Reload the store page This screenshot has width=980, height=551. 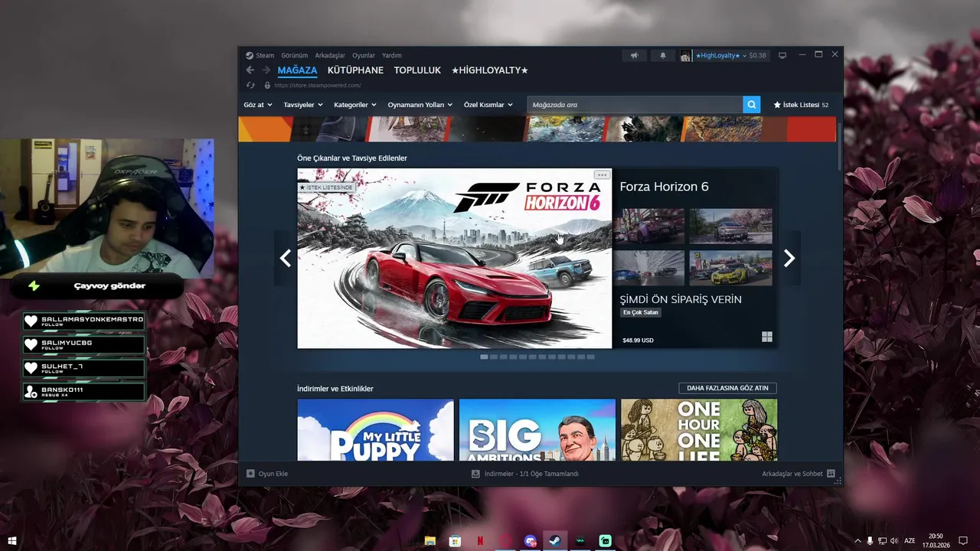click(250, 85)
